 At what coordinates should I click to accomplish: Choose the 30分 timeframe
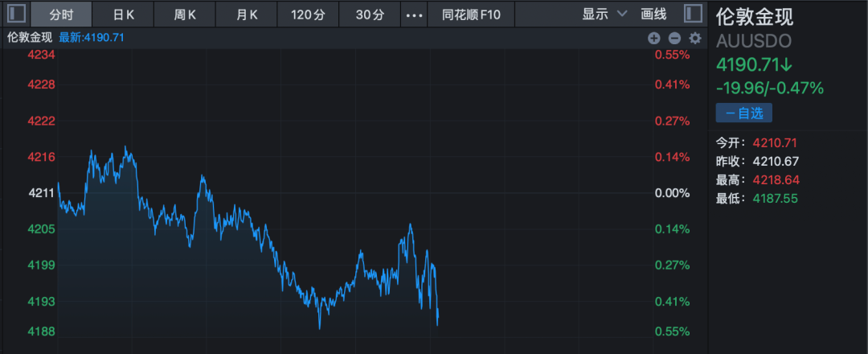click(369, 14)
